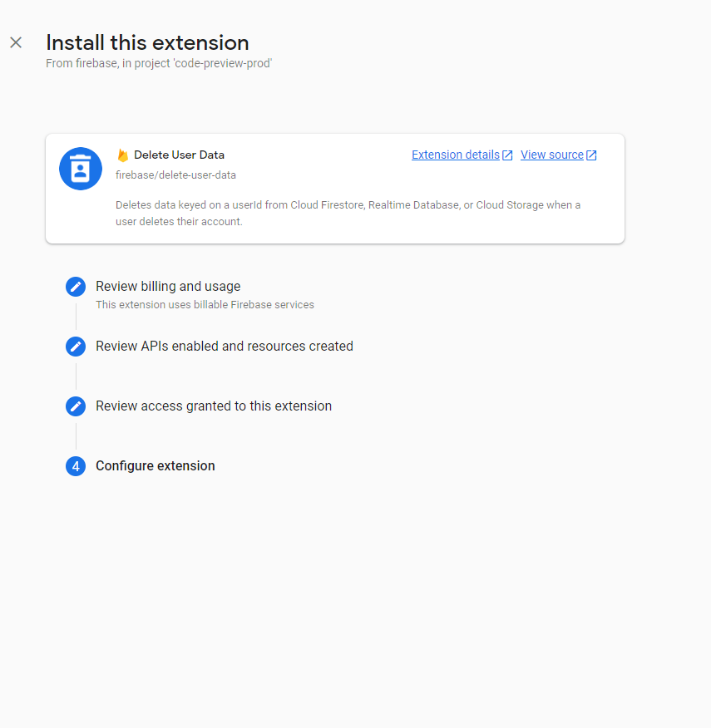Click the edit icon for Review APIs enabled step
The height and width of the screenshot is (728, 711).
(75, 346)
